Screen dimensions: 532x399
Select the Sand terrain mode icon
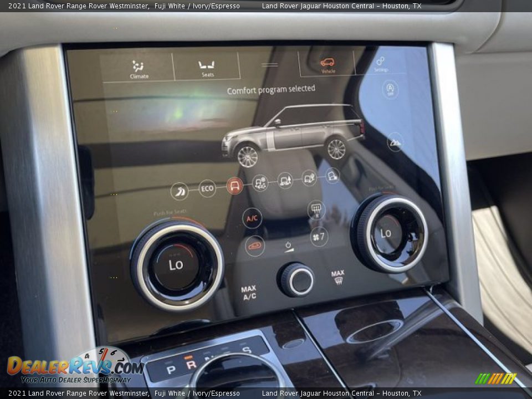pos(309,178)
